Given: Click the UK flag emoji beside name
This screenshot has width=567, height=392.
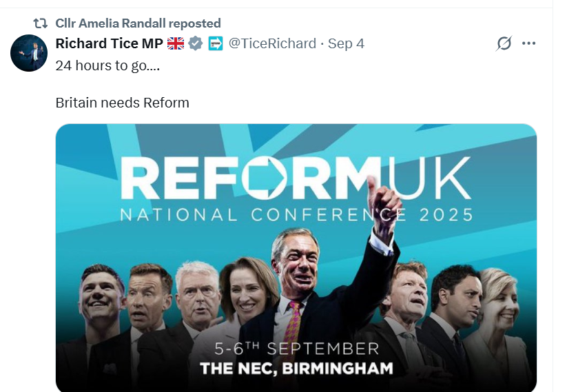Looking at the screenshot, I should pyautogui.click(x=176, y=44).
